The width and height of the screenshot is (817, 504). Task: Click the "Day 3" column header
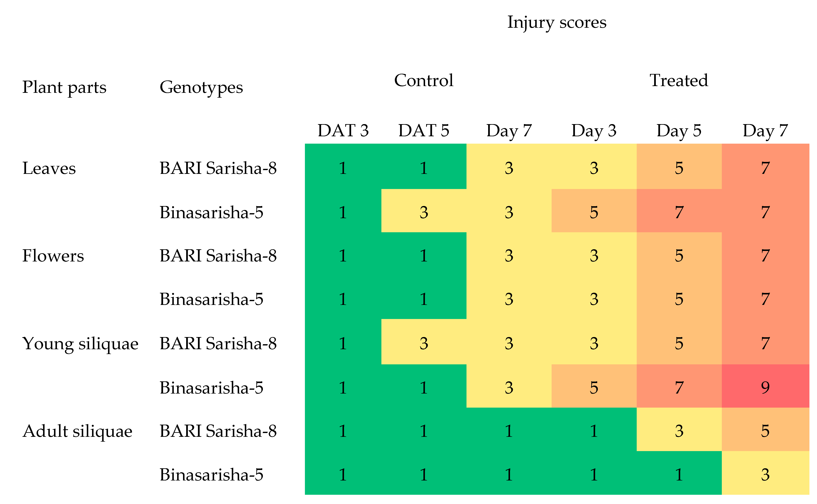(x=594, y=131)
